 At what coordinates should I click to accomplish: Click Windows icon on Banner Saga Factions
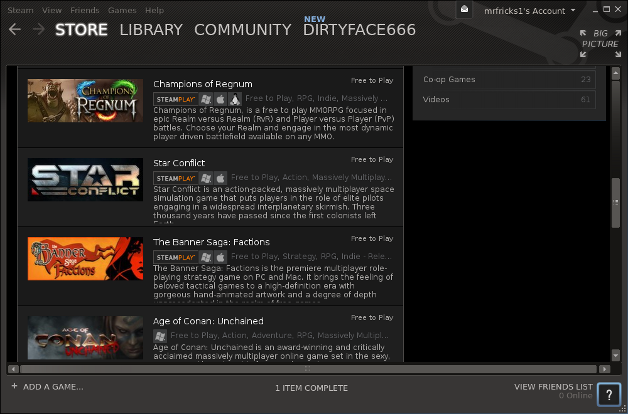(206, 257)
